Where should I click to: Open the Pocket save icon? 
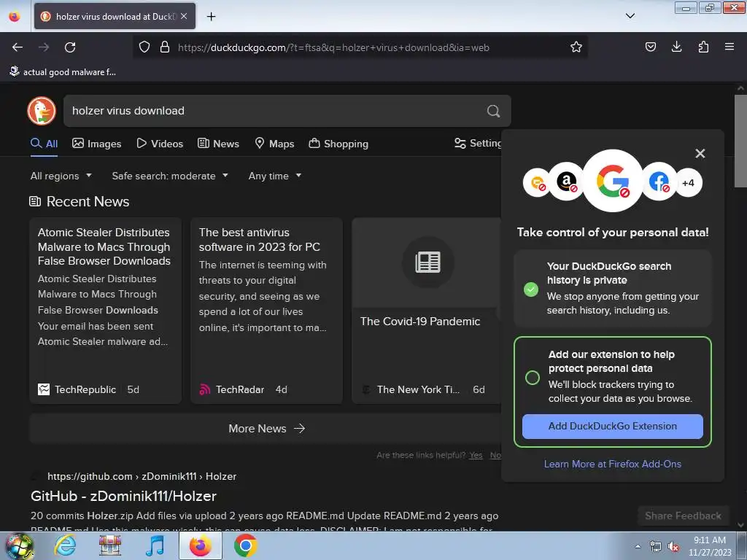[650, 47]
